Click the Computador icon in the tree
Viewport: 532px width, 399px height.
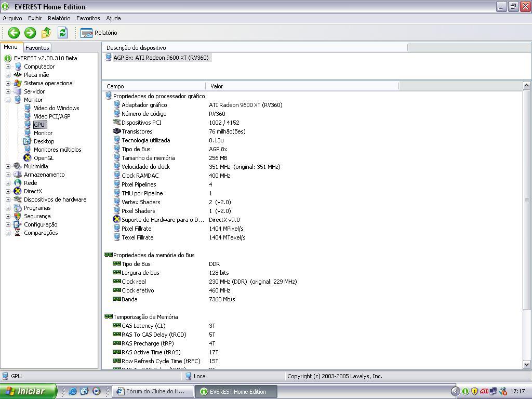click(18, 66)
